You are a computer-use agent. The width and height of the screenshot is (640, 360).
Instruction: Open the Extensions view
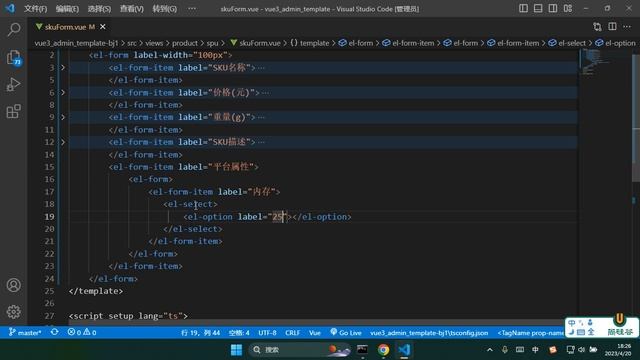[14, 111]
